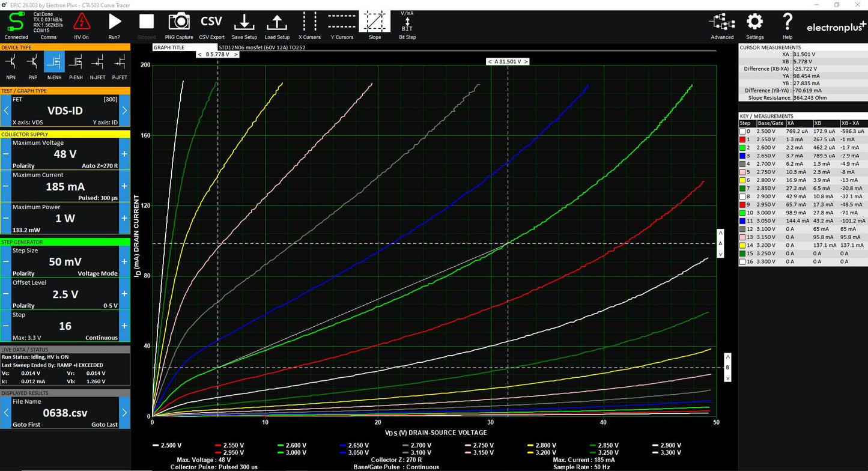Viewport: 868px width, 471px height.
Task: Select the NPN device type
Action: click(11, 62)
